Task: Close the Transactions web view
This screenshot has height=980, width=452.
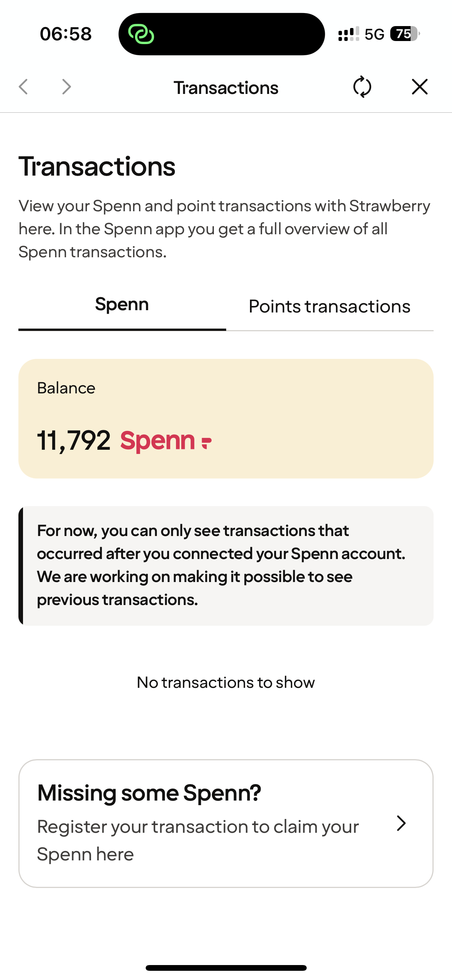Action: pos(419,87)
